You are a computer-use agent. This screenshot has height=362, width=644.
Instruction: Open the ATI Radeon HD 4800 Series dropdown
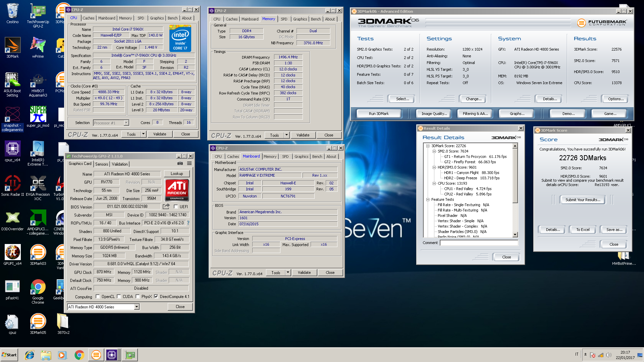click(x=137, y=307)
